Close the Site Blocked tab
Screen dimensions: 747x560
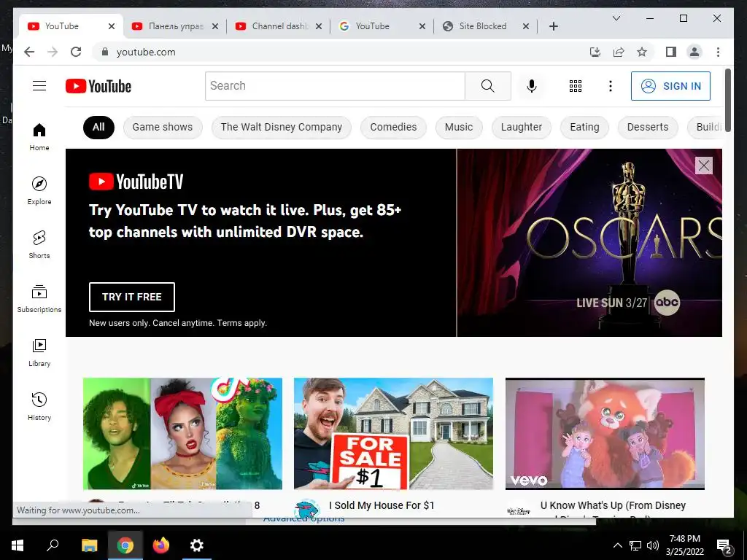(x=525, y=26)
